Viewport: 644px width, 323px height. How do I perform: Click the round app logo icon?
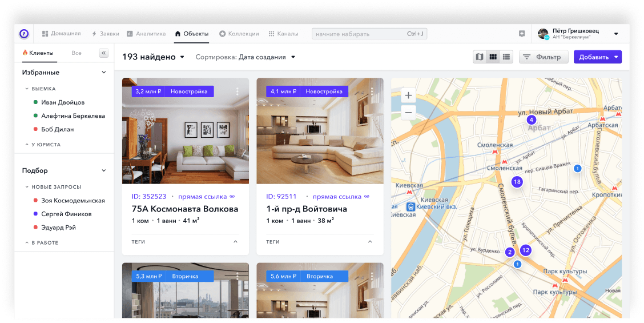pos(24,34)
